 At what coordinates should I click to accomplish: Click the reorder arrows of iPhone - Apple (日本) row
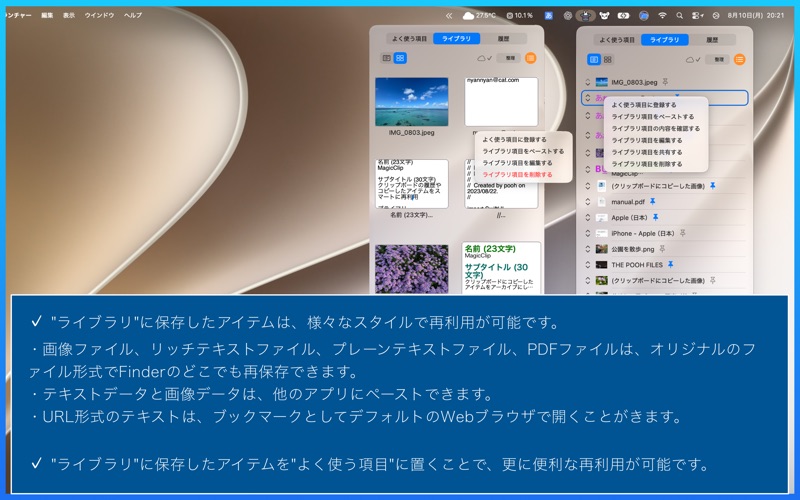pos(588,233)
